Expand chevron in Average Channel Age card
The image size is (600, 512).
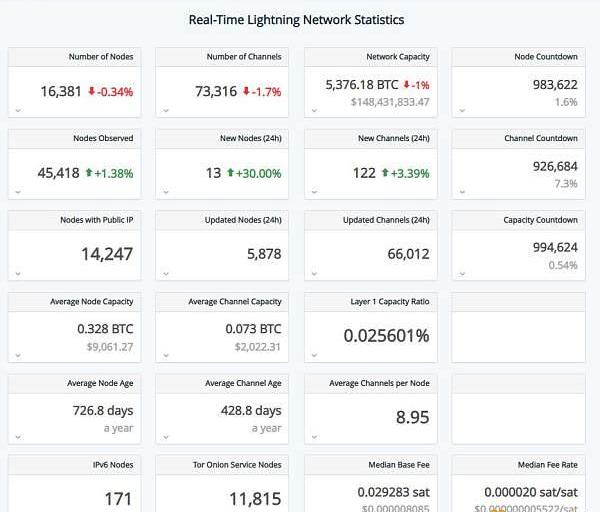166,437
